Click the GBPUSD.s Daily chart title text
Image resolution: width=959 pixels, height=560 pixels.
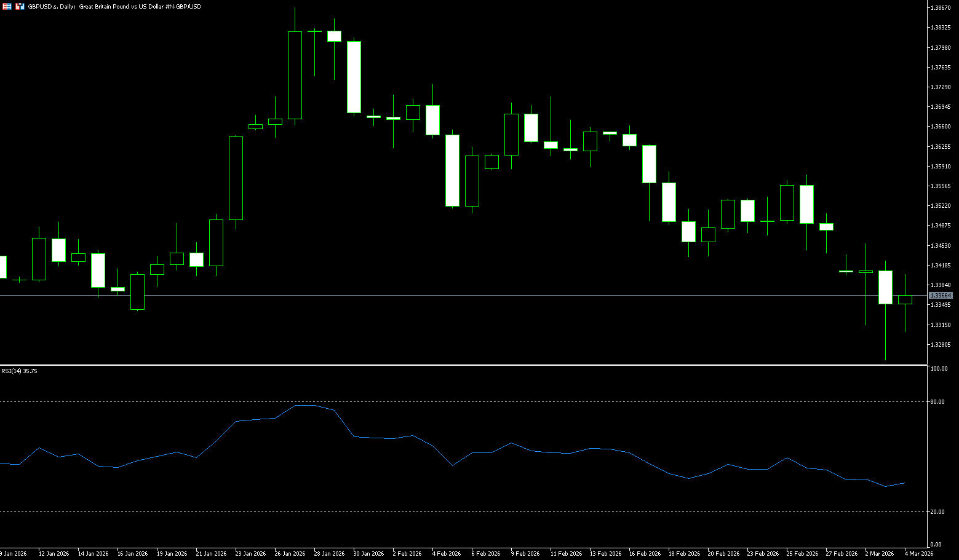114,6
